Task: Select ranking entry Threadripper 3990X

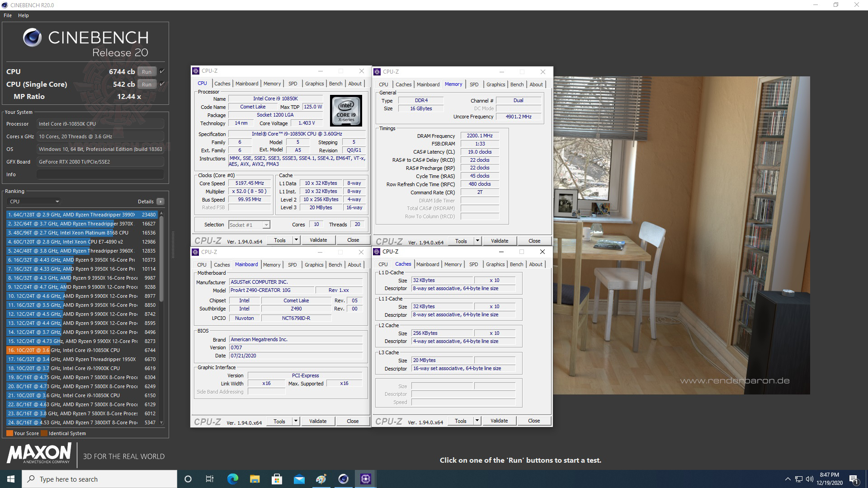Action: coord(82,215)
